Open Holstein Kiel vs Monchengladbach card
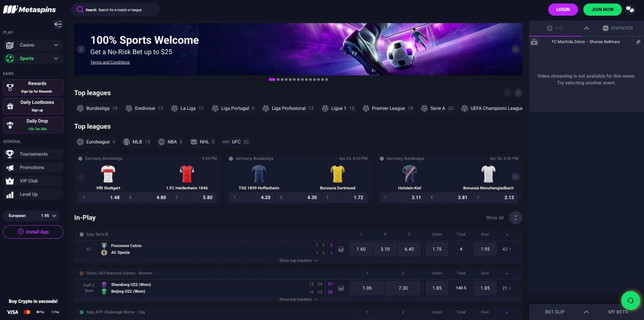The image size is (644, 320). 449,179
